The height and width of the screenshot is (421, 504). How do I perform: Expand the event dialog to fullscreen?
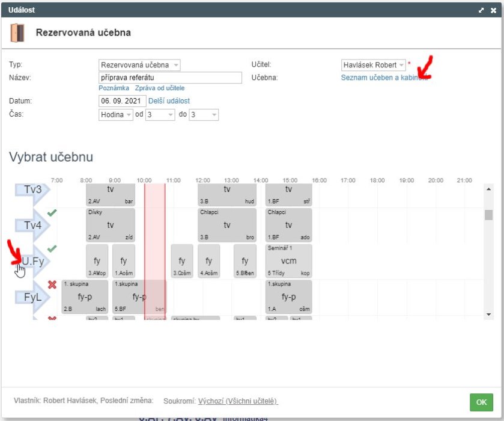(x=481, y=10)
